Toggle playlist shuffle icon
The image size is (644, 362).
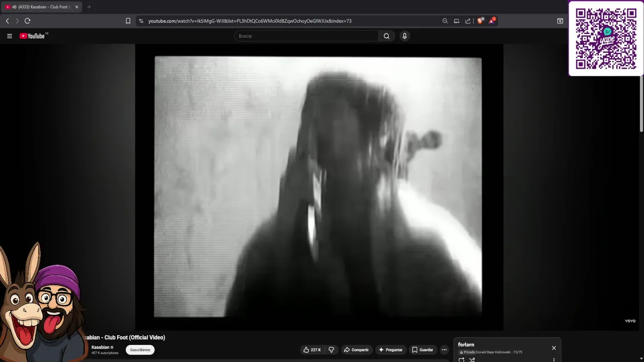point(472,359)
